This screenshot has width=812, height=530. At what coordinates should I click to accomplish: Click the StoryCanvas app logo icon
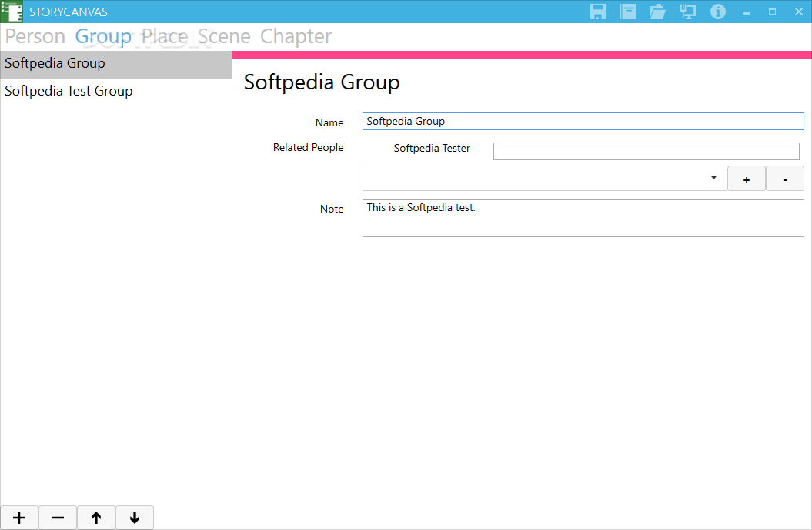pyautogui.click(x=12, y=12)
